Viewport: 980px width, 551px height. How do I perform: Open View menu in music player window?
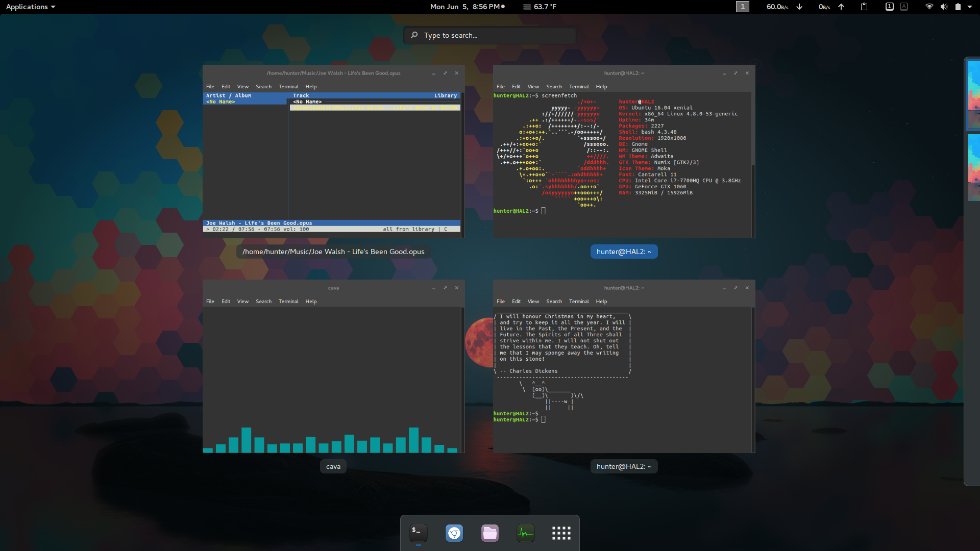click(243, 87)
